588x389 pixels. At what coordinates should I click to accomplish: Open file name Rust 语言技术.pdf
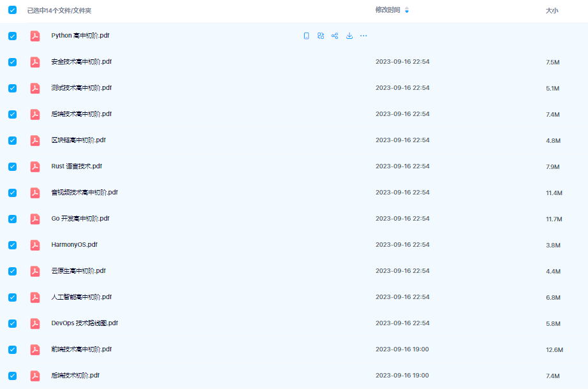pyautogui.click(x=77, y=166)
